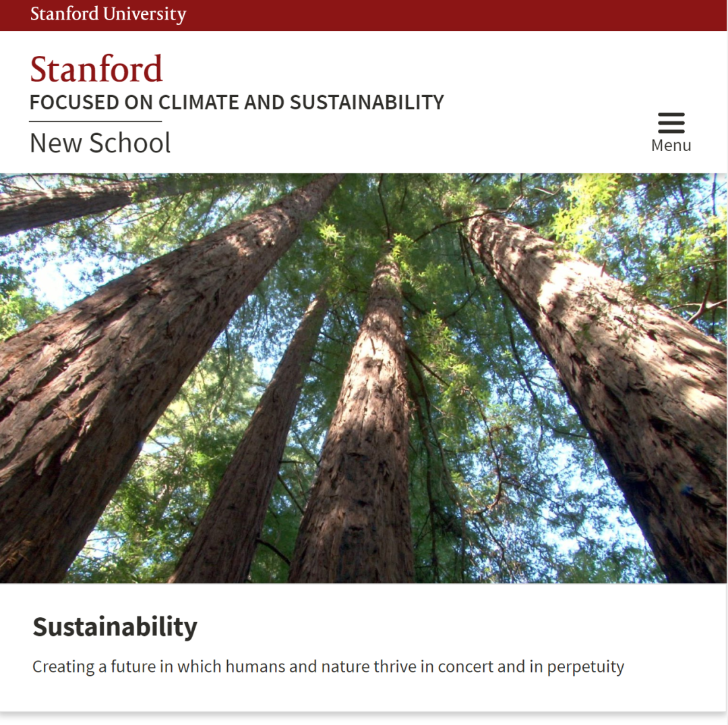Click the word "perpetuity" in the description
Viewport: 728px width, 725px height.
pyautogui.click(x=586, y=668)
